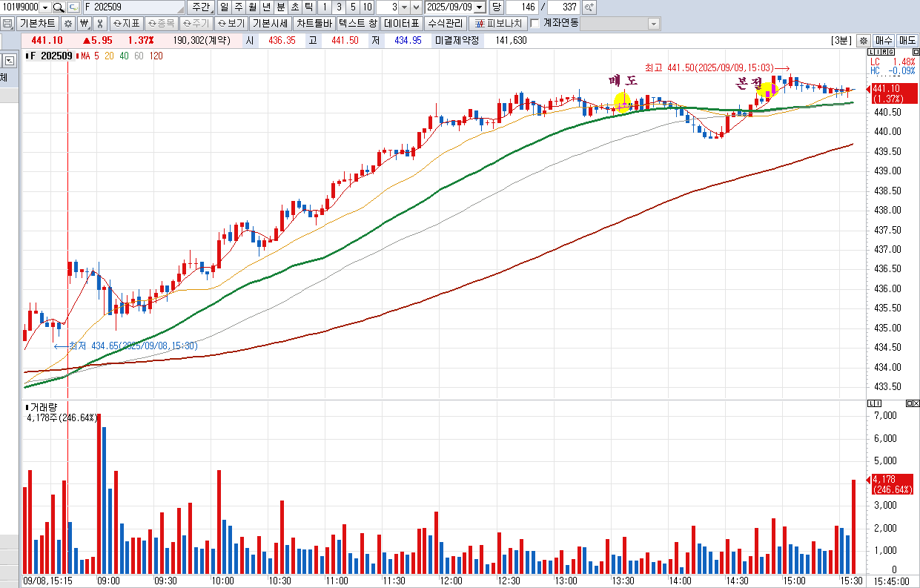
Task: Select the 분 (minute) period toggle
Action: point(280,7)
